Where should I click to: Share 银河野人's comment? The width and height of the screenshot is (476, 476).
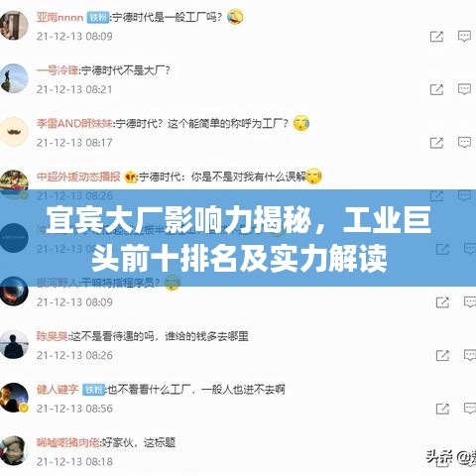tap(442, 302)
